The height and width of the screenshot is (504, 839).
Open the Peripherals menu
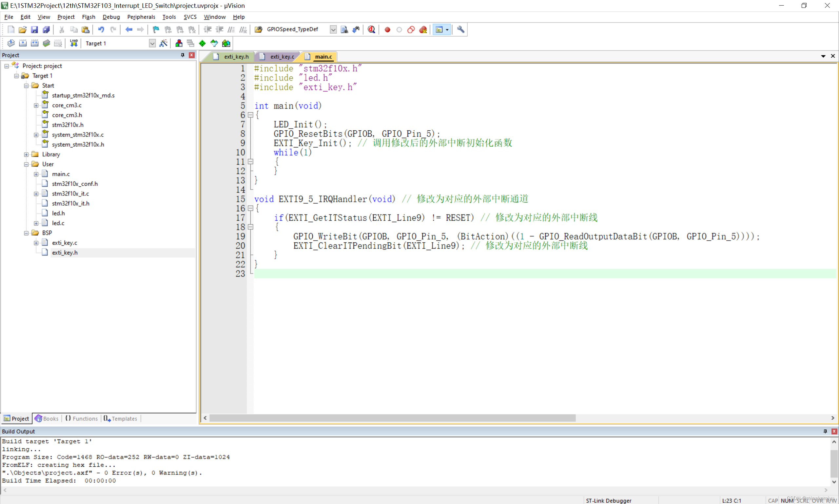coord(141,17)
